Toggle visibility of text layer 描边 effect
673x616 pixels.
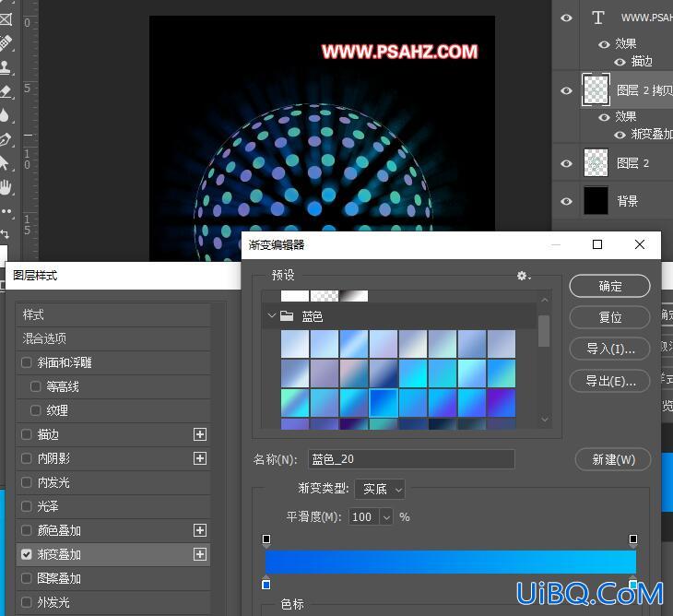coord(620,62)
